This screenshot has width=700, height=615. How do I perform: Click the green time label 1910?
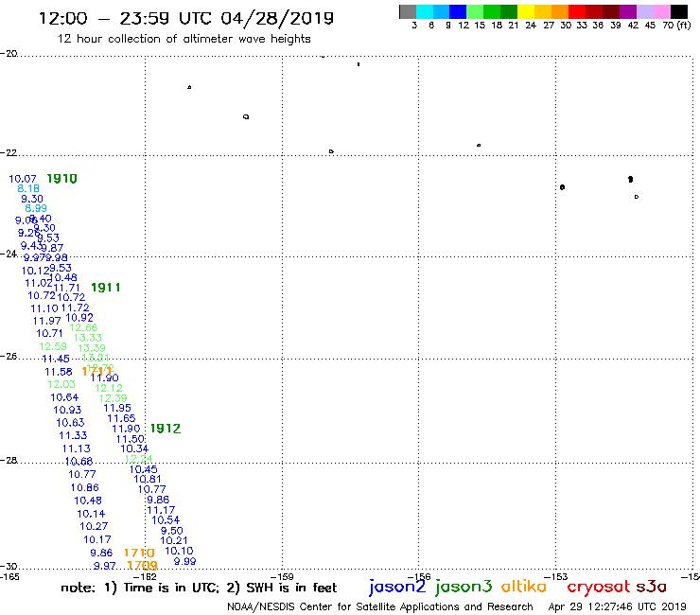pos(62,179)
